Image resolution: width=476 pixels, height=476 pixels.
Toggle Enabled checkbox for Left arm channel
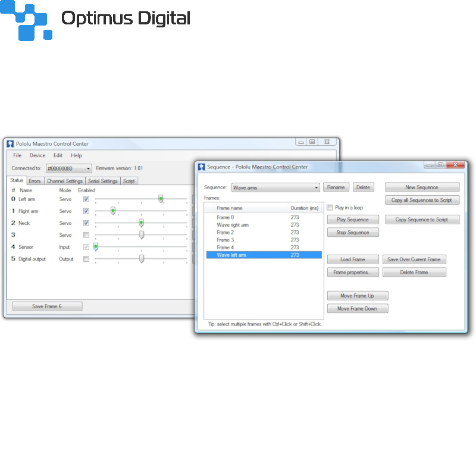[86, 199]
